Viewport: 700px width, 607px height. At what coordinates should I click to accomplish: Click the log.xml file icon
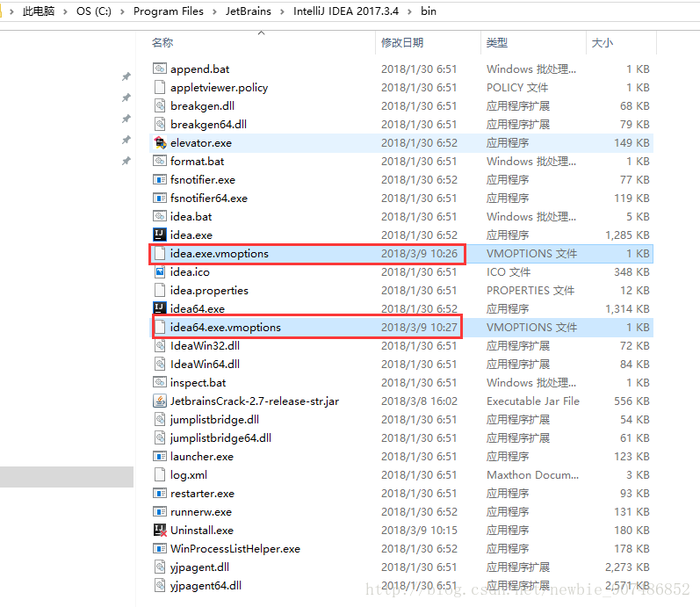click(x=160, y=474)
